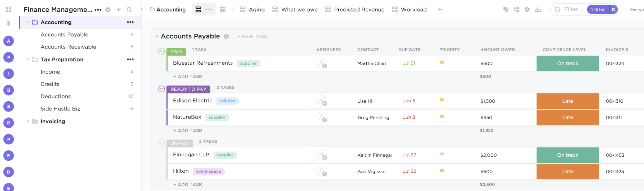644x191 pixels.
Task: Toggle the READY TO PAY group circle
Action: coord(162,89)
